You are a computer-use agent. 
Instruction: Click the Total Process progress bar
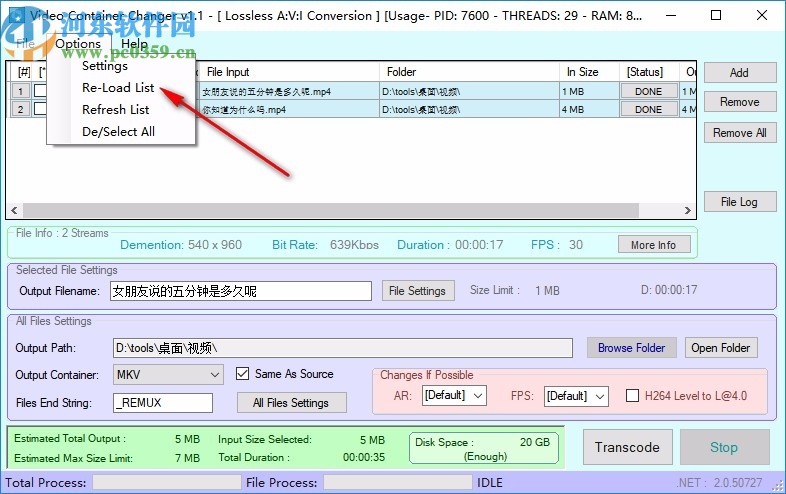pyautogui.click(x=167, y=482)
